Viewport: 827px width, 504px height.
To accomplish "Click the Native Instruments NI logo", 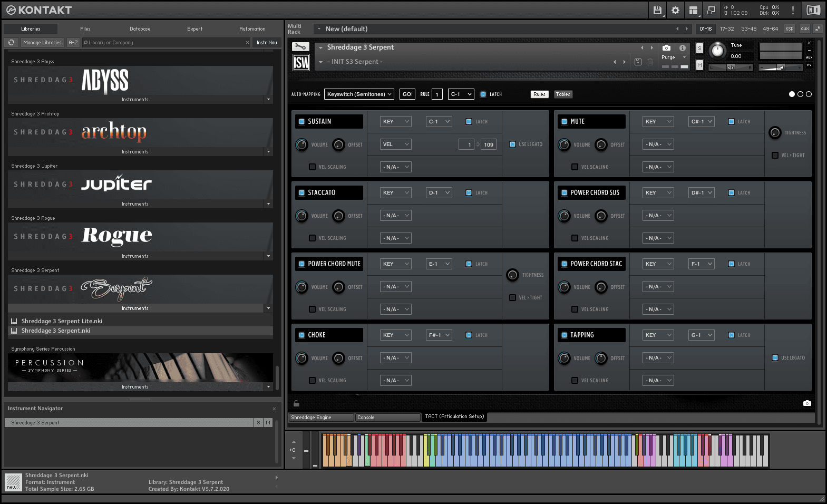I will 813,10.
